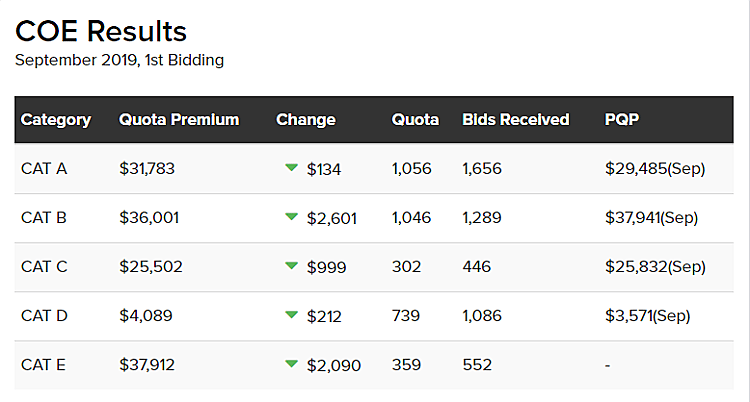The height and width of the screenshot is (402, 750).
Task: Click the green down arrow for CAT C
Action: click(x=292, y=266)
